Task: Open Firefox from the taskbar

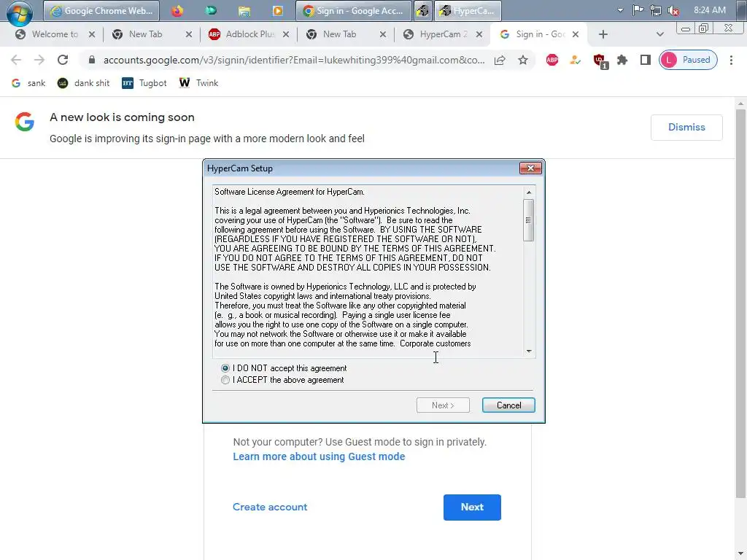Action: pos(177,10)
